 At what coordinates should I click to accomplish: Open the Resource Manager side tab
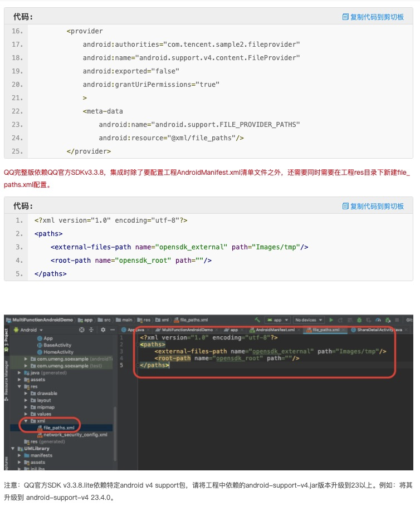coord(7,381)
